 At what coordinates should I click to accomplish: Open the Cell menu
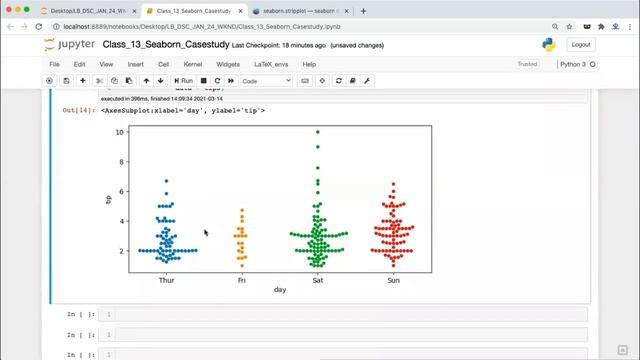(x=164, y=64)
